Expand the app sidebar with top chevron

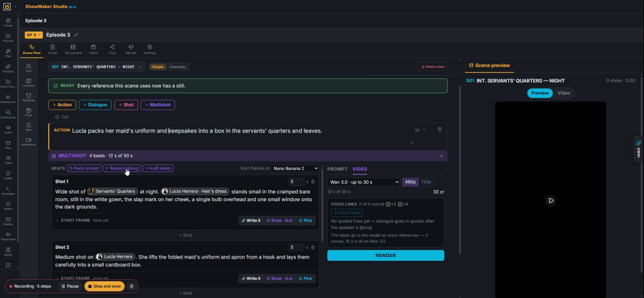15,7
